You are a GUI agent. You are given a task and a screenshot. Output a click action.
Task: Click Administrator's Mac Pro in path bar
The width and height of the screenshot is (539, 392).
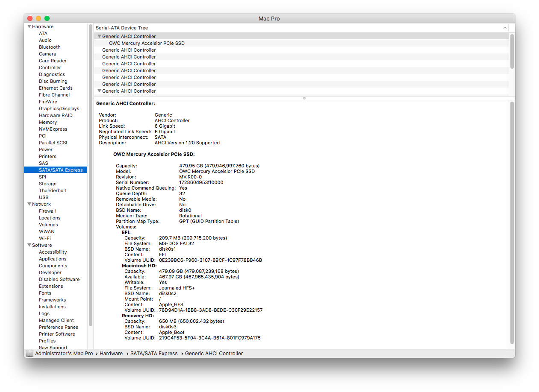(x=64, y=354)
